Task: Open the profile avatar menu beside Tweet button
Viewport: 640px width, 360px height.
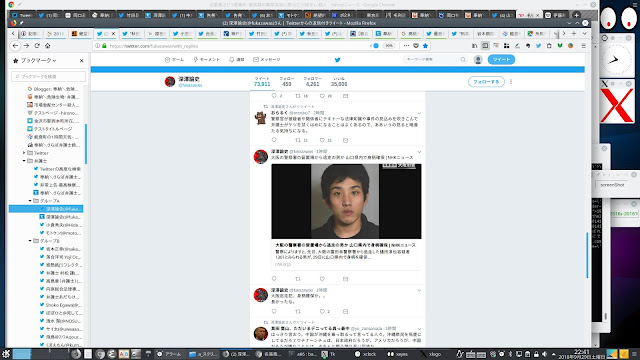Action: [x=478, y=60]
